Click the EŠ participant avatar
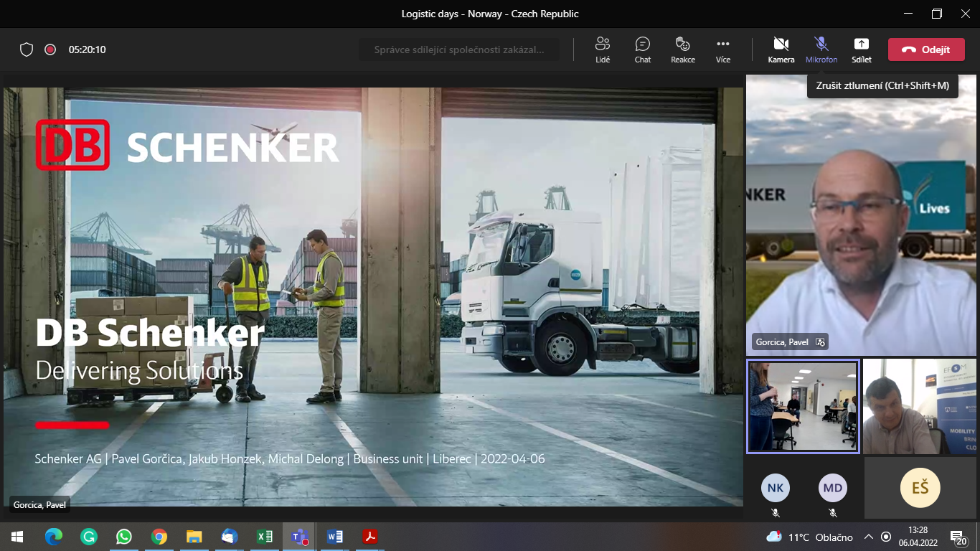Viewport: 980px width, 551px height. tap(920, 488)
